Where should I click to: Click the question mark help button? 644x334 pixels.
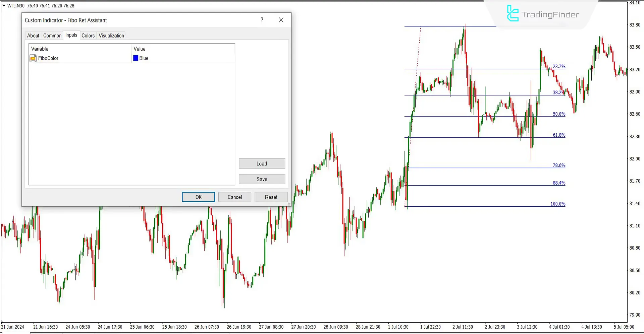click(262, 20)
